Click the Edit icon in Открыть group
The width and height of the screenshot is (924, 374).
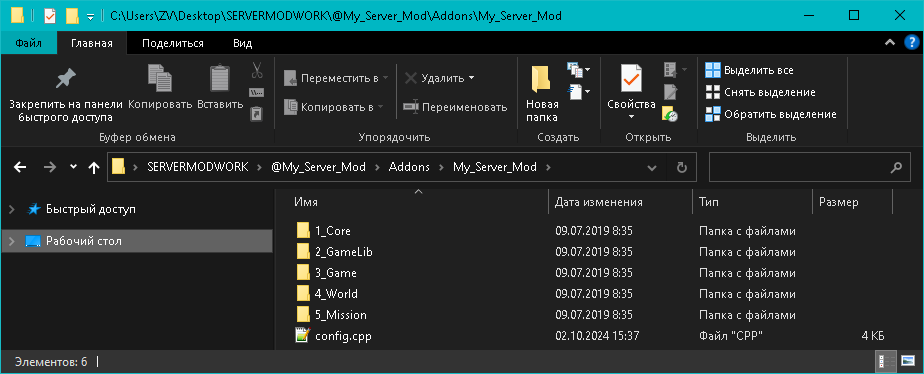tap(670, 92)
